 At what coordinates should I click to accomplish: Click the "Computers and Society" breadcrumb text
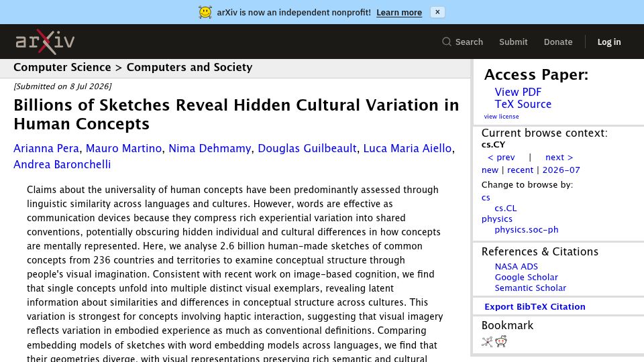coord(189,67)
